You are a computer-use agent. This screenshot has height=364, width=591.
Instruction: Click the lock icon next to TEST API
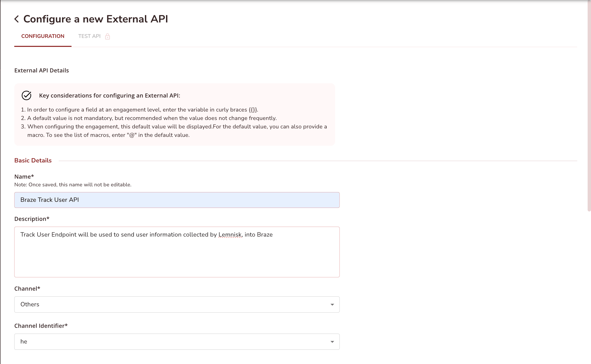(107, 36)
